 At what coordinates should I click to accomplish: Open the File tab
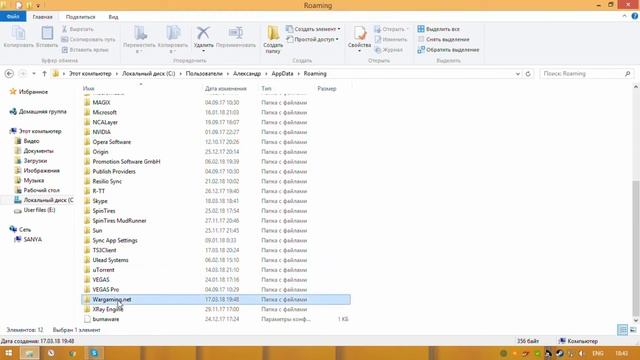click(x=13, y=17)
